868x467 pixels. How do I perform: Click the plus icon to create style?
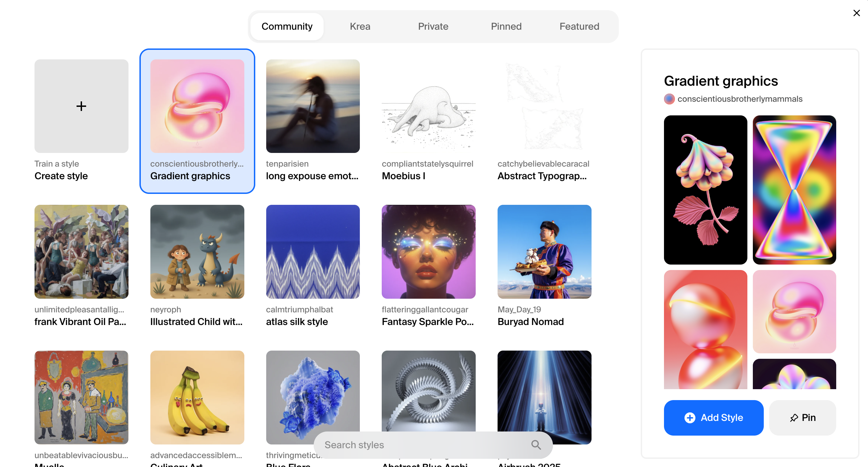[x=81, y=106]
